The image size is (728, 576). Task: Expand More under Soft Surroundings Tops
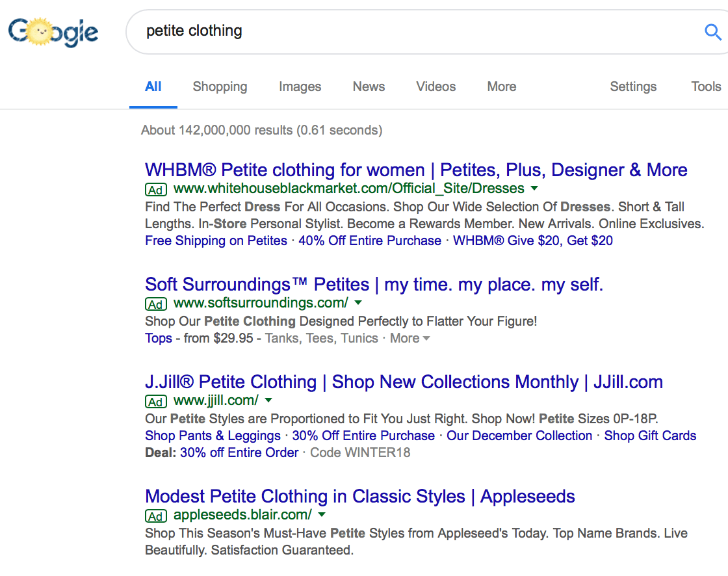[409, 338]
